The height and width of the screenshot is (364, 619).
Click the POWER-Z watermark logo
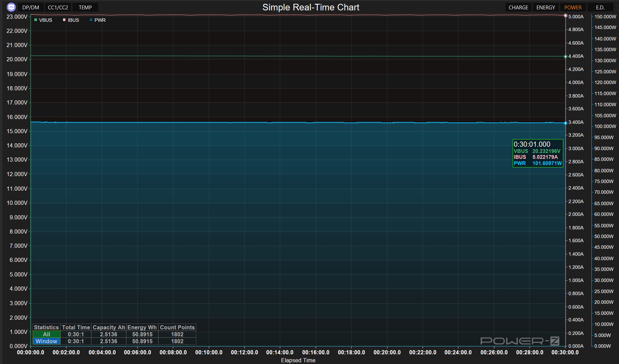520,341
